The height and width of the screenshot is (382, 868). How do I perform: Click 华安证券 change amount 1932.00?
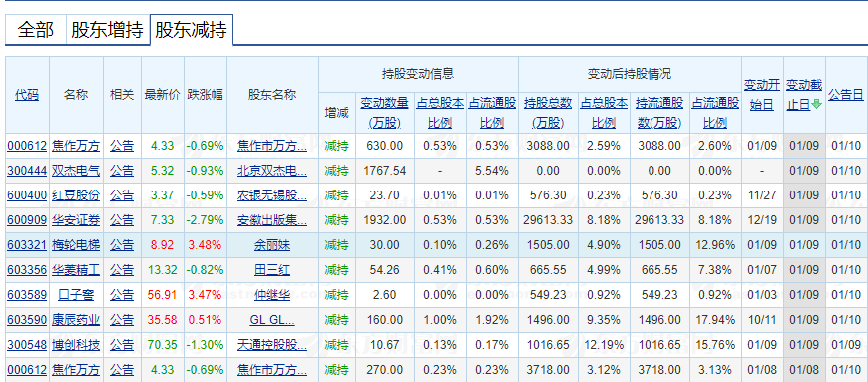pyautogui.click(x=385, y=220)
